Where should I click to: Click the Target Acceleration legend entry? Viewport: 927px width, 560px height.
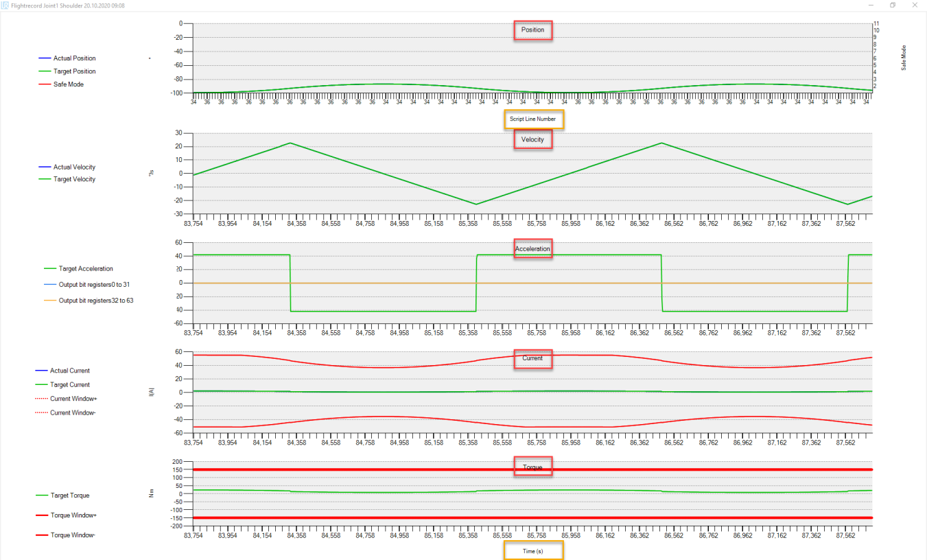(x=86, y=269)
